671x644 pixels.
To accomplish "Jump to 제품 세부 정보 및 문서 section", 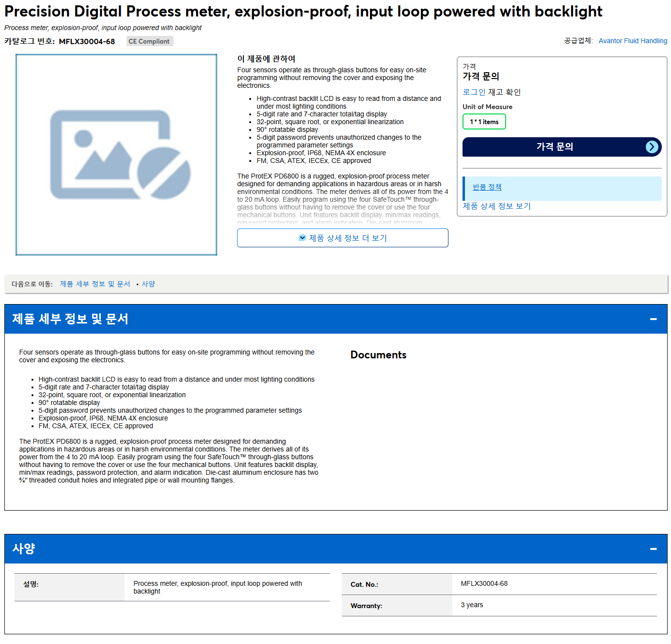I will (x=95, y=284).
